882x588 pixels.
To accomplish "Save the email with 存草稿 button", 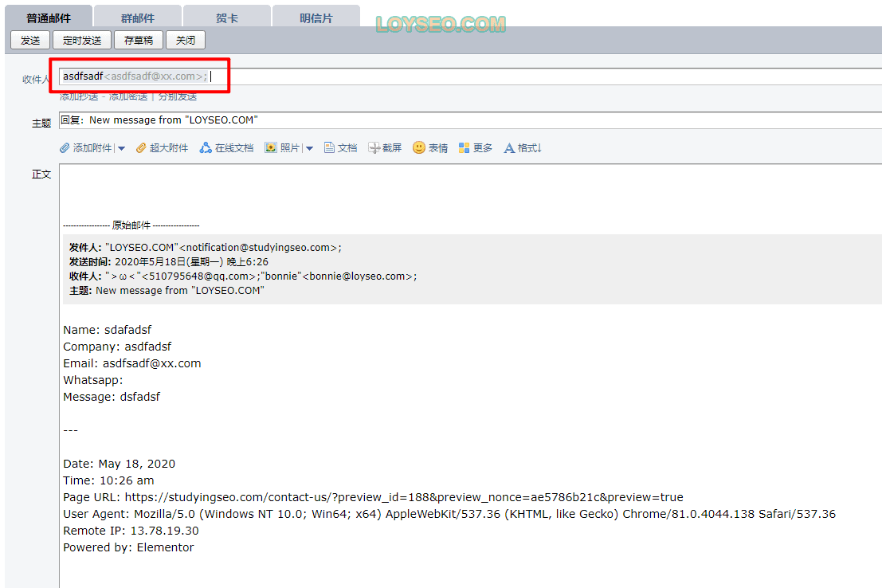I will (x=139, y=40).
